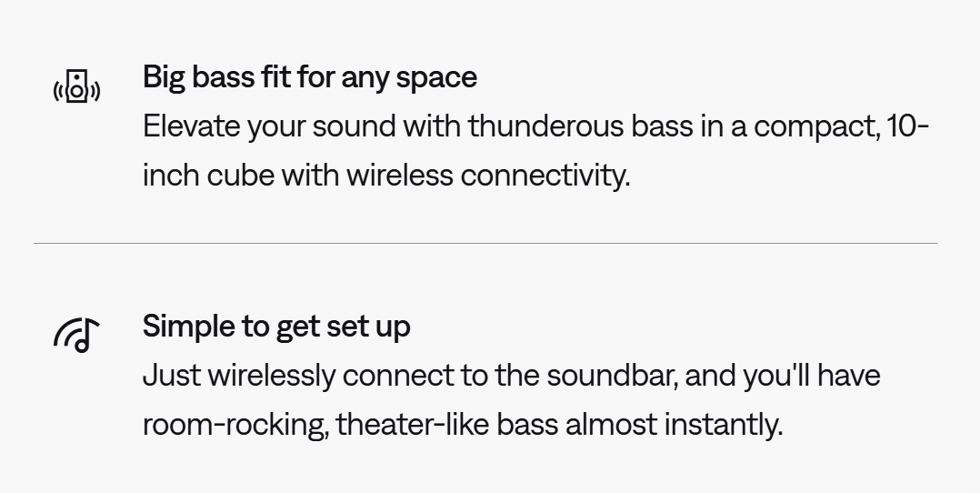980x493 pixels.
Task: Select the "Big bass fit for any space" heading
Action: pos(309,77)
